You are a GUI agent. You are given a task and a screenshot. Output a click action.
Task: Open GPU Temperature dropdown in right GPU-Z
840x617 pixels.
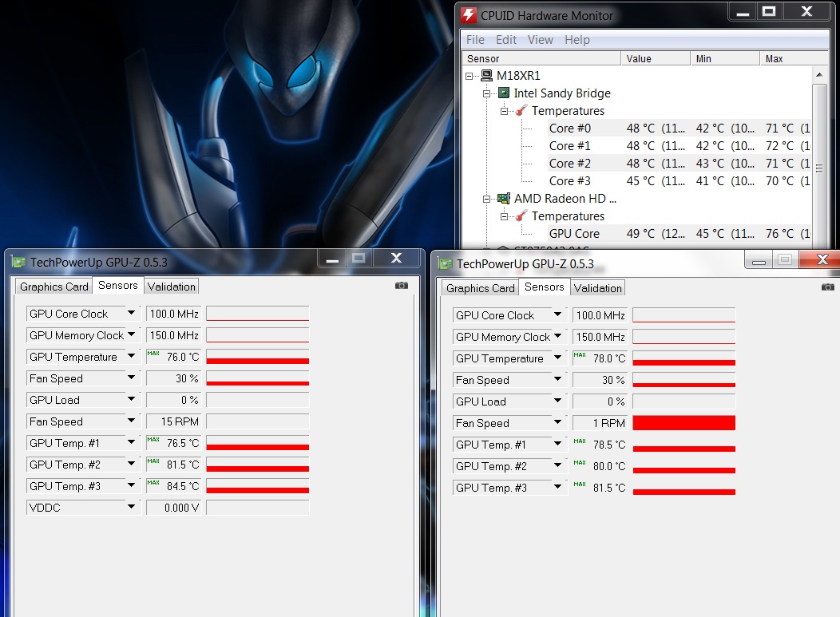(557, 358)
